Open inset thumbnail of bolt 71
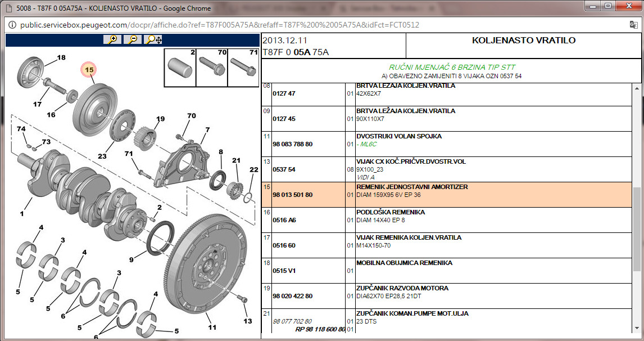This screenshot has width=644, height=341. [x=243, y=68]
